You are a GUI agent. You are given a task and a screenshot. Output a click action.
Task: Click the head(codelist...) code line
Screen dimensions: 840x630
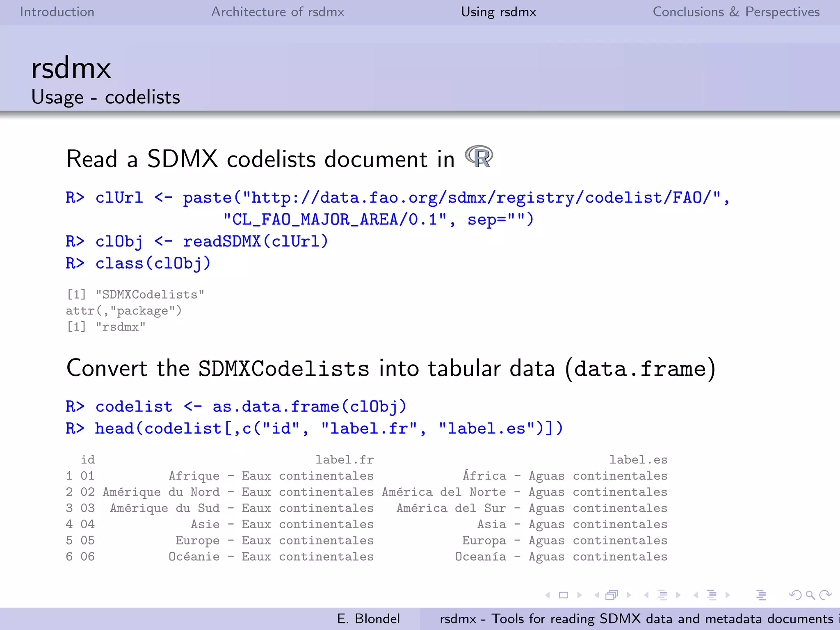coord(315,429)
